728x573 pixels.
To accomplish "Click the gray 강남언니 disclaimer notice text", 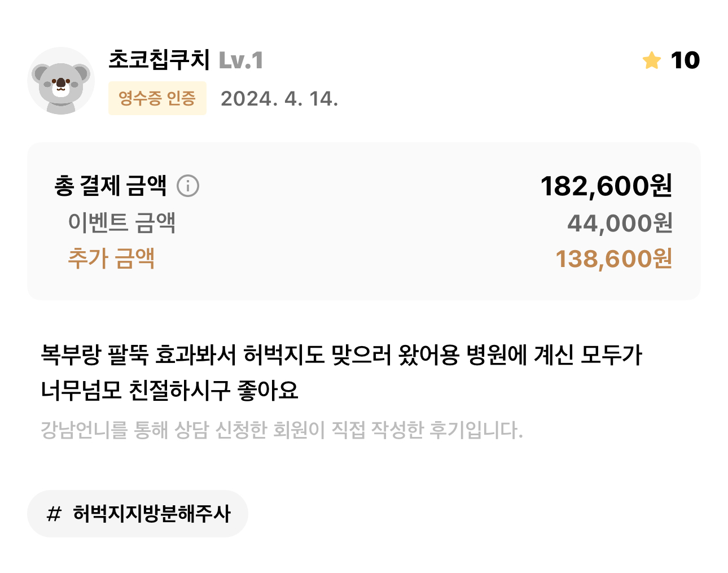I will pyautogui.click(x=282, y=430).
